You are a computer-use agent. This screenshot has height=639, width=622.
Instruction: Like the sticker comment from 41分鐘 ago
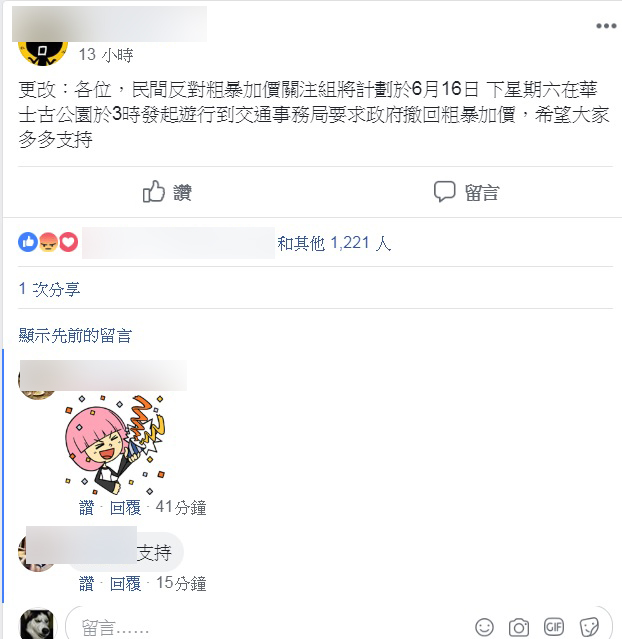(x=86, y=507)
